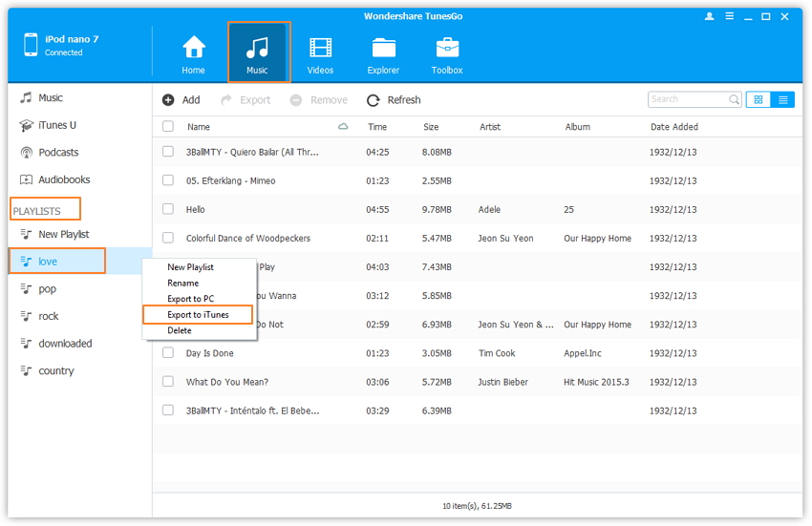Screen dimensions: 812x526
Task: Choose Export to iTunes from context menu
Action: 198,315
